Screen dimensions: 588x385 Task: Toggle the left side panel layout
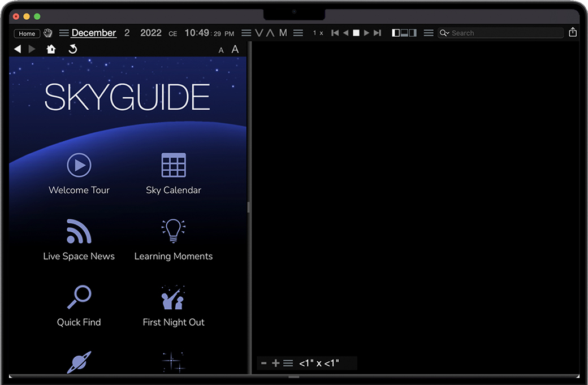point(396,33)
